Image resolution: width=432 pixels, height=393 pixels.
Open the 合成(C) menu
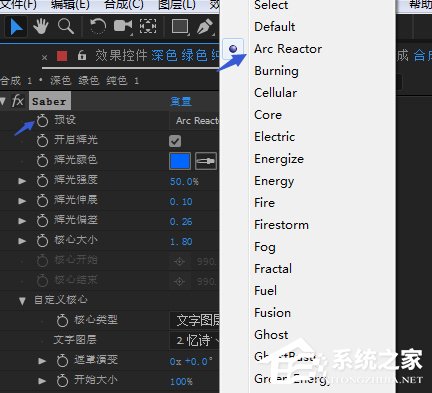click(x=124, y=5)
